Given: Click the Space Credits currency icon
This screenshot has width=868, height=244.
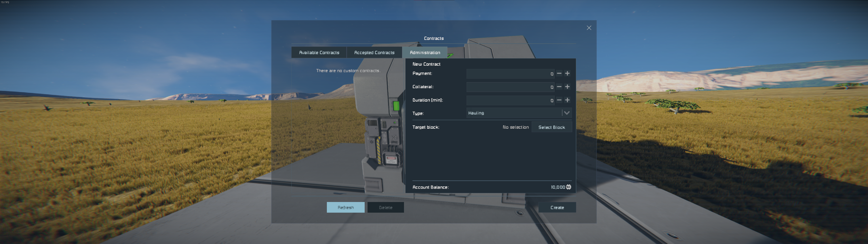Looking at the screenshot, I should pos(569,187).
